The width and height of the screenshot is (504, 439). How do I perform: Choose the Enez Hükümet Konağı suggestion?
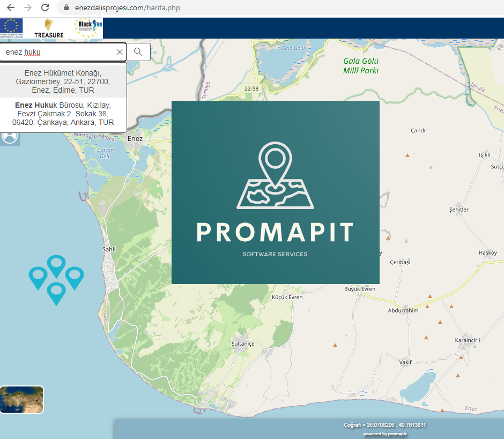63,81
